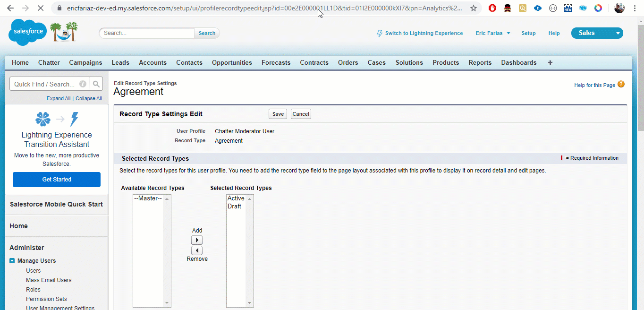
Task: Open the plus All Tabs icon
Action: tap(550, 62)
